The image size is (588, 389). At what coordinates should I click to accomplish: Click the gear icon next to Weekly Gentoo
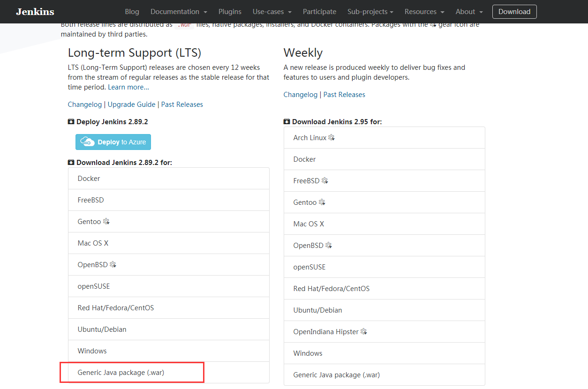tap(322, 202)
